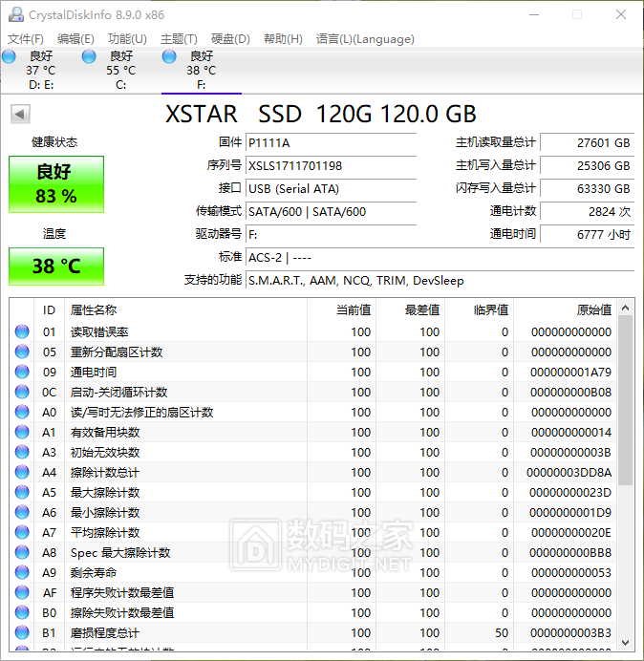Click status orb for 通电时间 attribute
The image size is (644, 661).
pyautogui.click(x=22, y=373)
